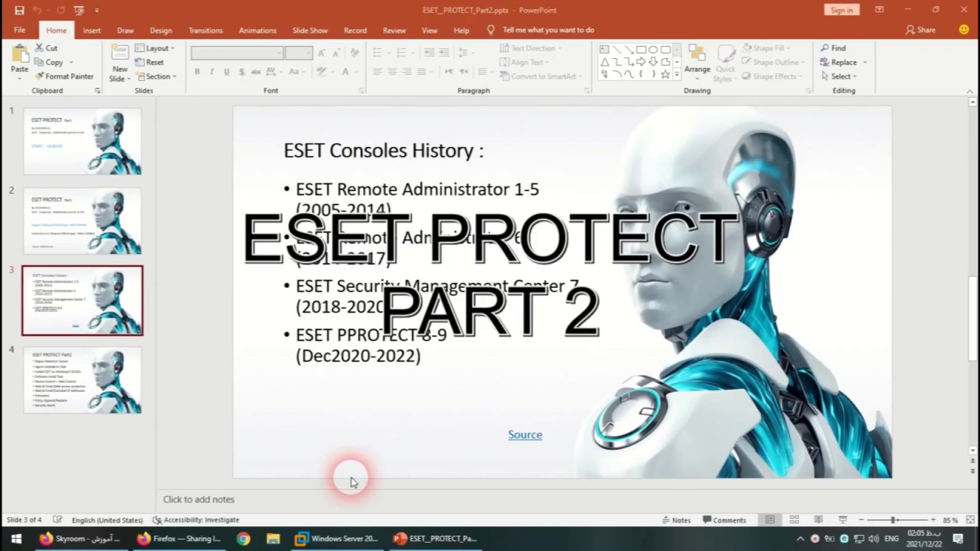Select slide 4 thumbnail ESET PROTECT Part2
Image resolution: width=980 pixels, height=551 pixels.
82,381
